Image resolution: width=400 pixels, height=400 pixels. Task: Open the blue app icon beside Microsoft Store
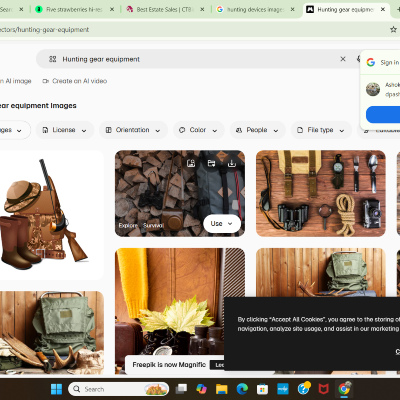tap(283, 389)
